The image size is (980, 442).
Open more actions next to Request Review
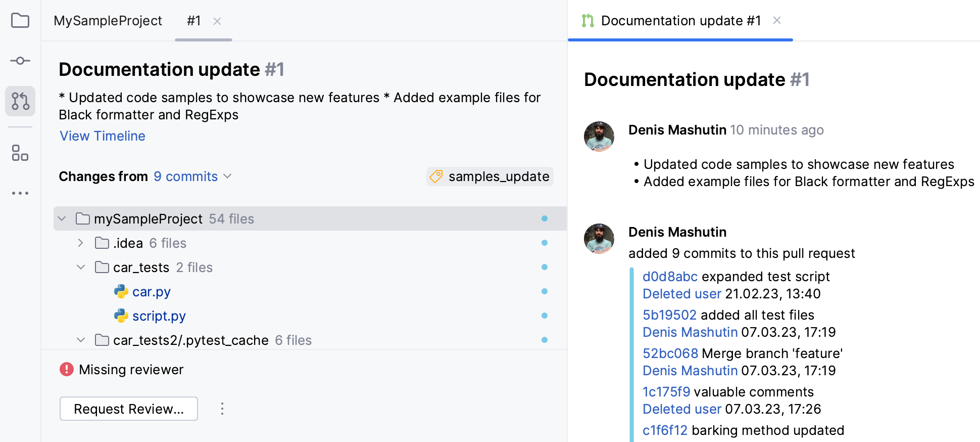(x=222, y=409)
